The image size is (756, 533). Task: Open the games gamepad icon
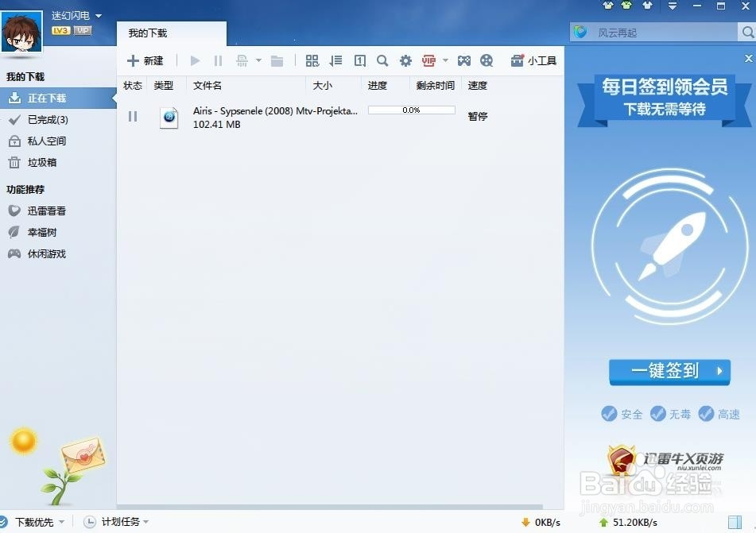[464, 60]
